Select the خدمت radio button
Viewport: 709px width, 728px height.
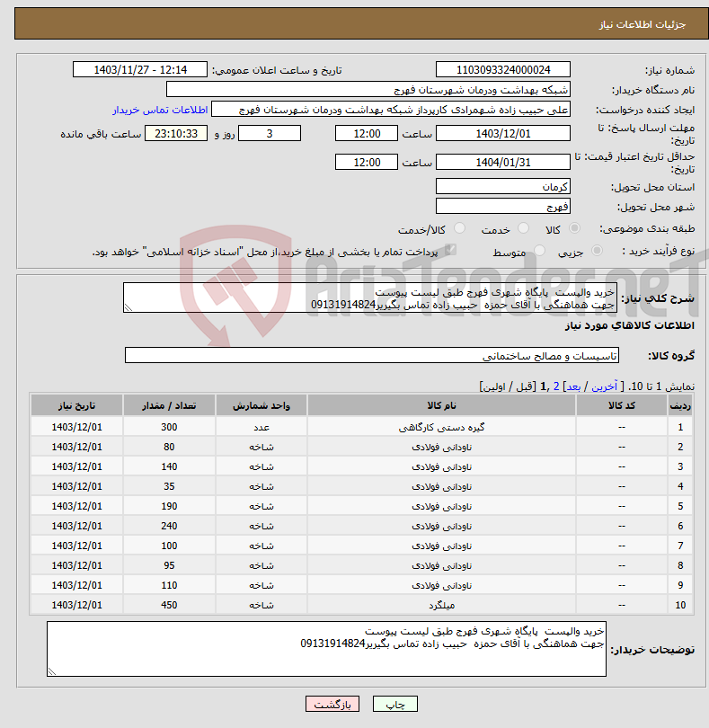pos(523,228)
